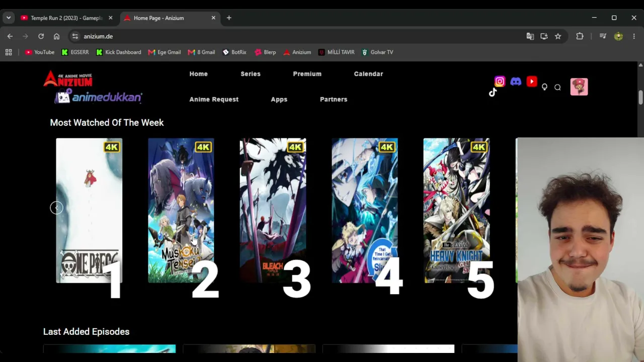The image size is (644, 362).
Task: Open the Blerp bookmark
Action: pos(265,52)
